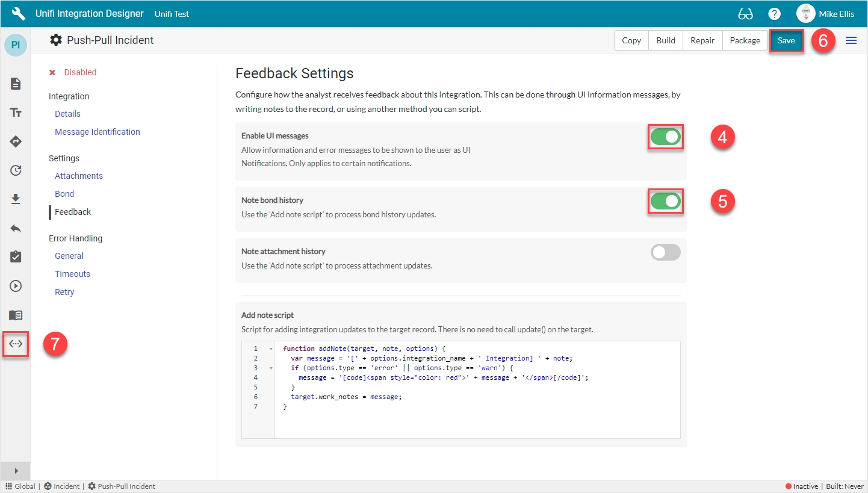868x493 pixels.
Task: Disable the Enable UI messages toggle
Action: (x=665, y=137)
